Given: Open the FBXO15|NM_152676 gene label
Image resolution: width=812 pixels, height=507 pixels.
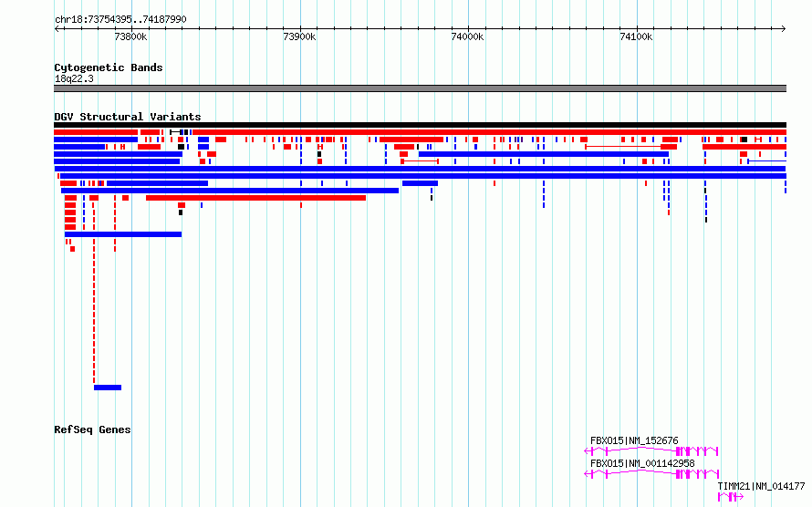Looking at the screenshot, I should [x=634, y=440].
